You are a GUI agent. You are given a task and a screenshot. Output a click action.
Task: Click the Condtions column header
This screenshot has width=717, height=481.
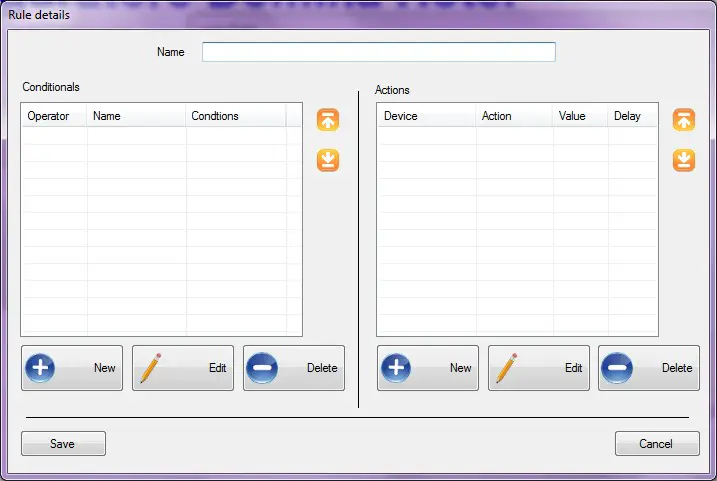coord(236,116)
